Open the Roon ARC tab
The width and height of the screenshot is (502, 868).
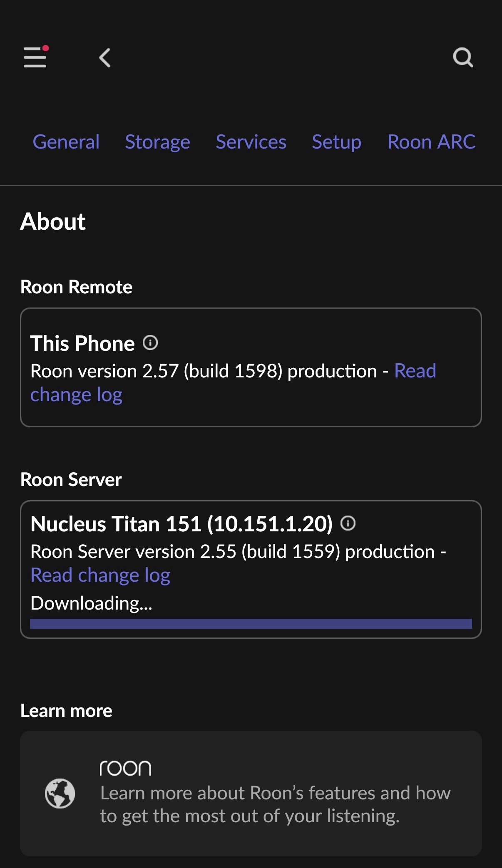click(x=431, y=142)
